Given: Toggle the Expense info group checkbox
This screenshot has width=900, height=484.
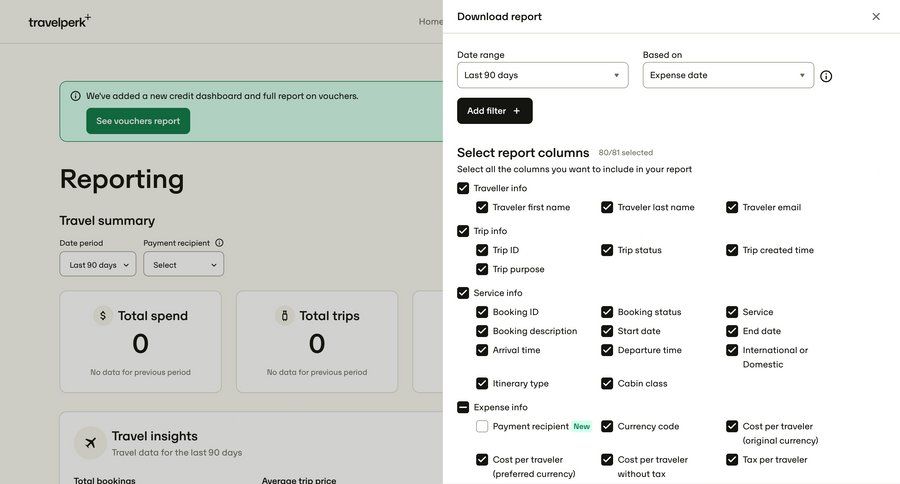Looking at the screenshot, I should pos(463,407).
